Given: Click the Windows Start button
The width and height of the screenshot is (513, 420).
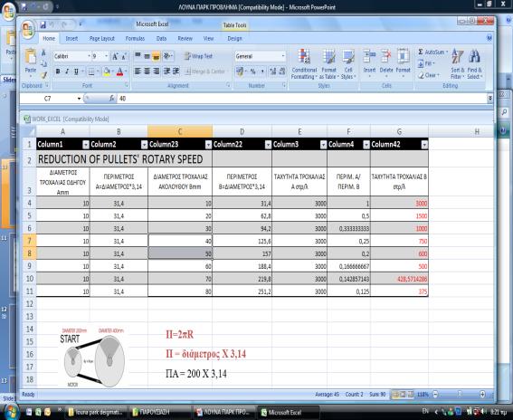Looking at the screenshot, I should (11, 412).
